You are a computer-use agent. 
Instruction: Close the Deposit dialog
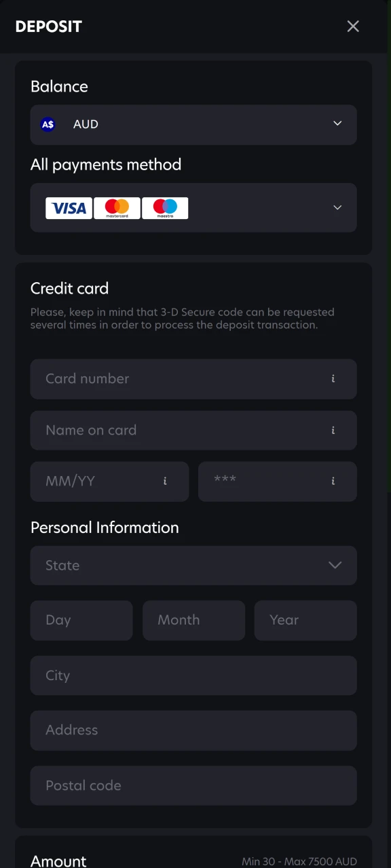tap(353, 26)
